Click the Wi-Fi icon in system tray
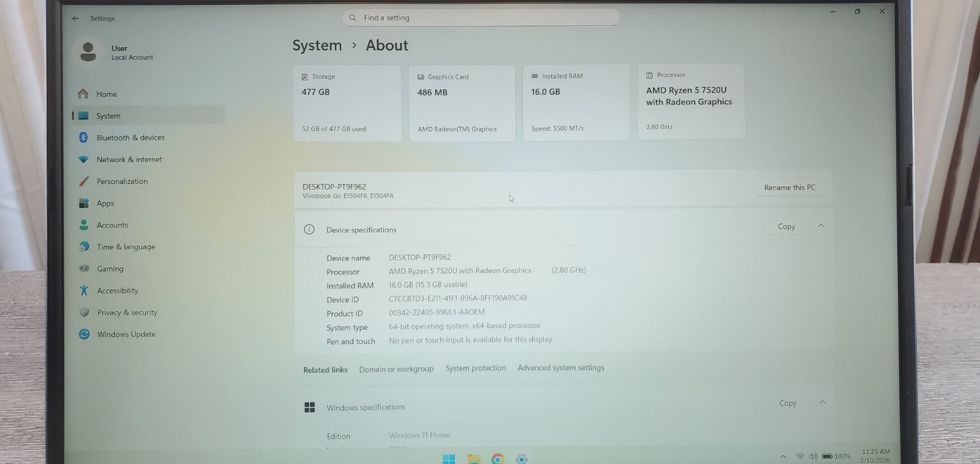The image size is (980, 464). point(800,457)
